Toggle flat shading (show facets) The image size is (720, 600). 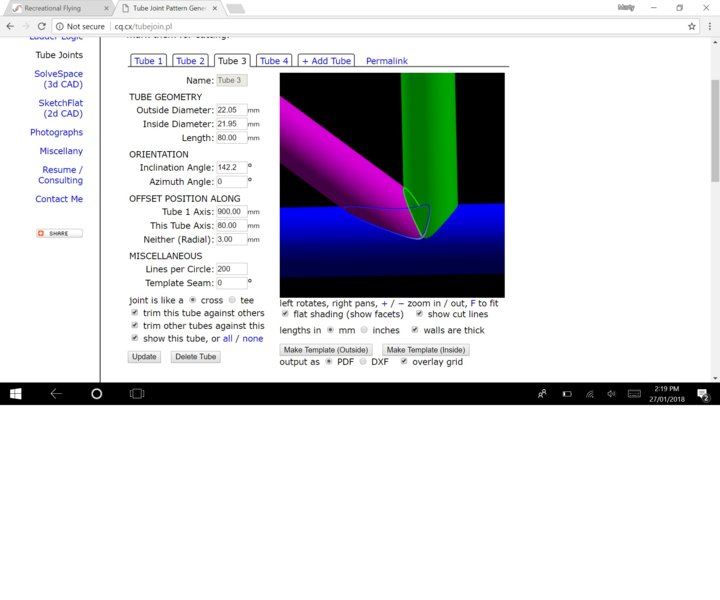click(x=285, y=314)
